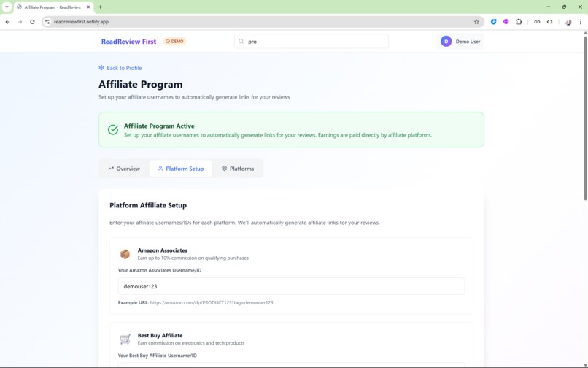Click the Best Buy shopping cart icon

click(x=125, y=339)
